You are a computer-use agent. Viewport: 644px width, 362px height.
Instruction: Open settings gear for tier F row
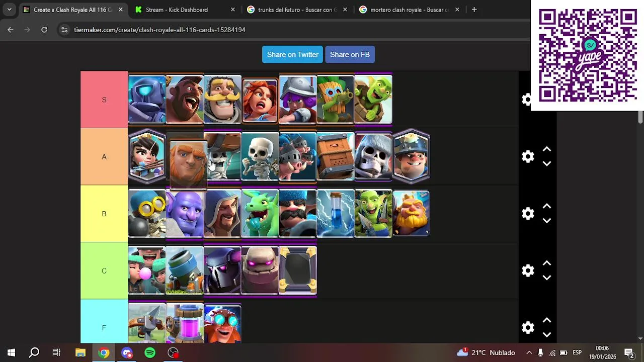[528, 328]
